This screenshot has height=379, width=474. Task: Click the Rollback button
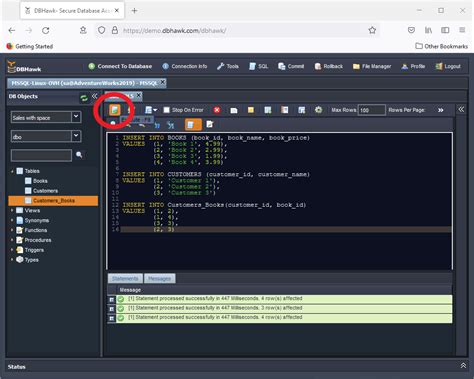click(x=329, y=66)
